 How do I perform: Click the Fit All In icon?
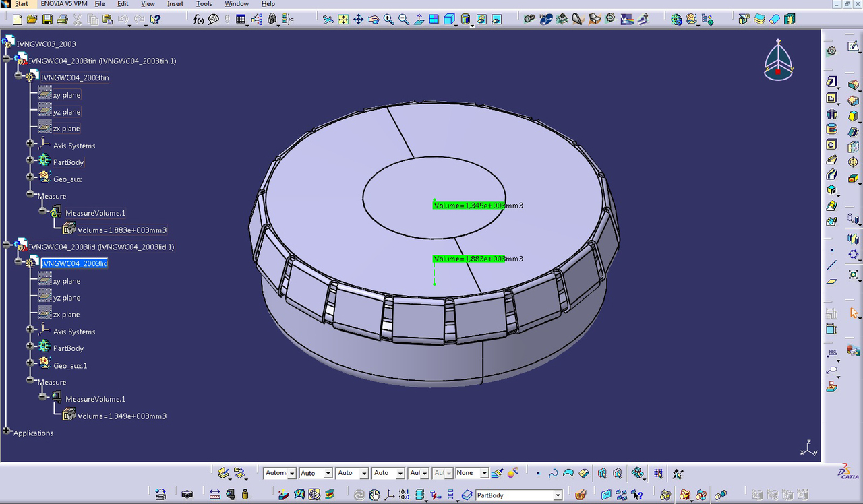click(x=343, y=20)
